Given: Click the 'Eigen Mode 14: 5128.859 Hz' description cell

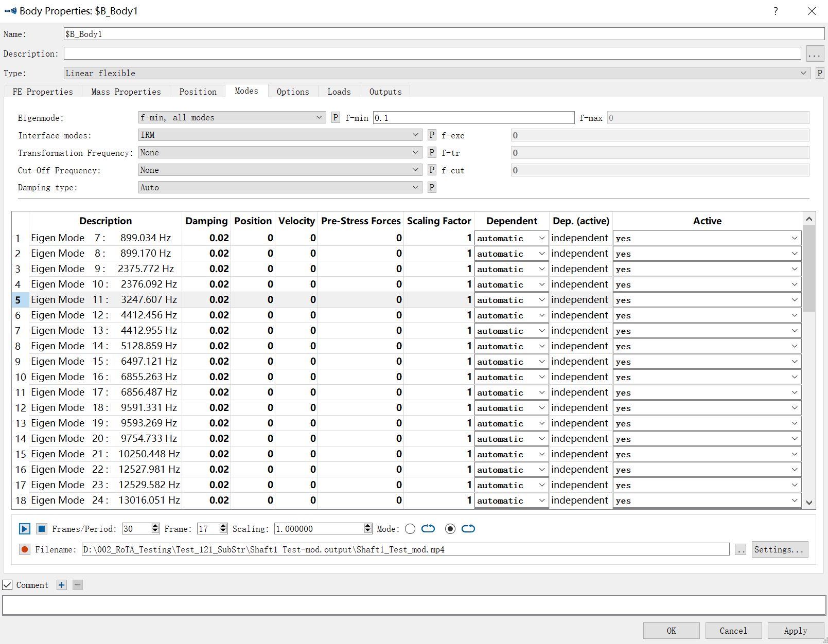Looking at the screenshot, I should (x=105, y=346).
